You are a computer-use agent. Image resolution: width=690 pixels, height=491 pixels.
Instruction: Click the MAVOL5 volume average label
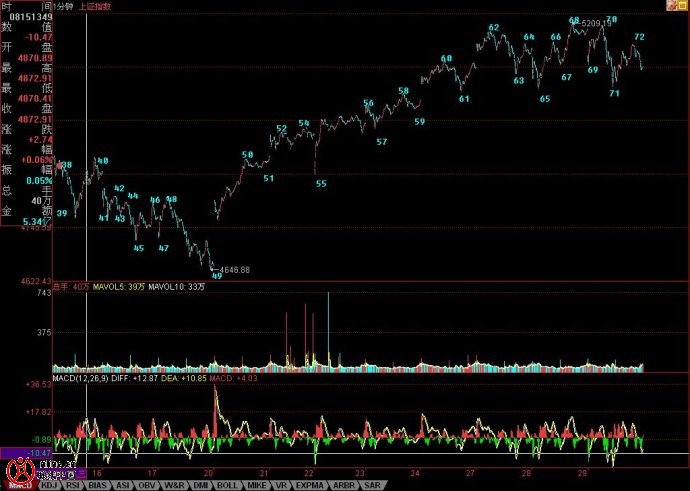(118, 287)
